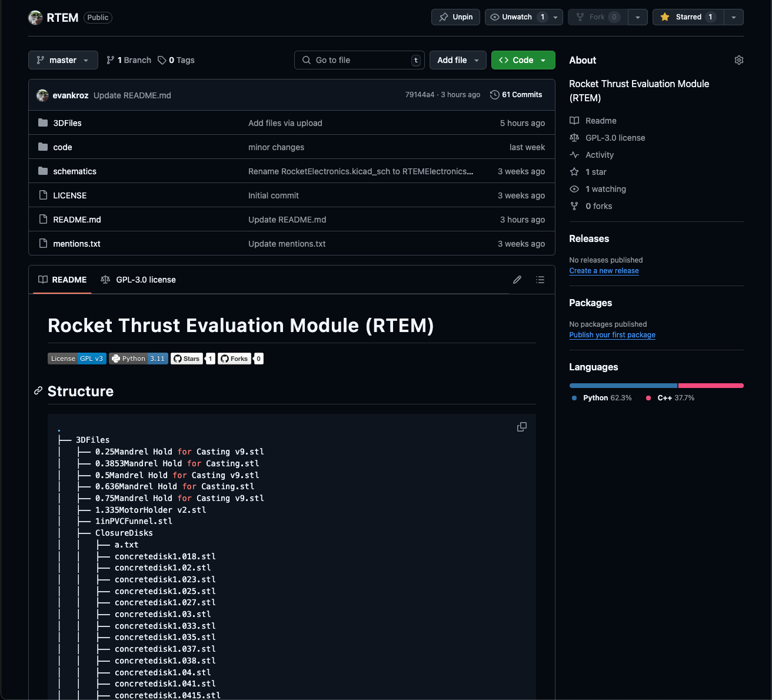Open the master branch selector
This screenshot has height=700, width=772.
click(62, 59)
